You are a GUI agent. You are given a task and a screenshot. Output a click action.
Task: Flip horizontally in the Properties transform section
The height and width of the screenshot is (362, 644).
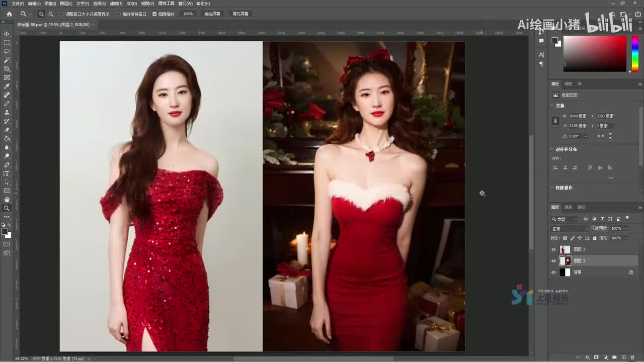click(x=600, y=136)
